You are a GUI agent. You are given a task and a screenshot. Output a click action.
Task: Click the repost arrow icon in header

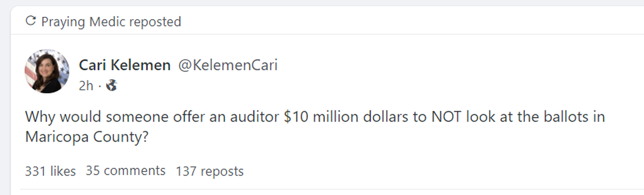(31, 21)
